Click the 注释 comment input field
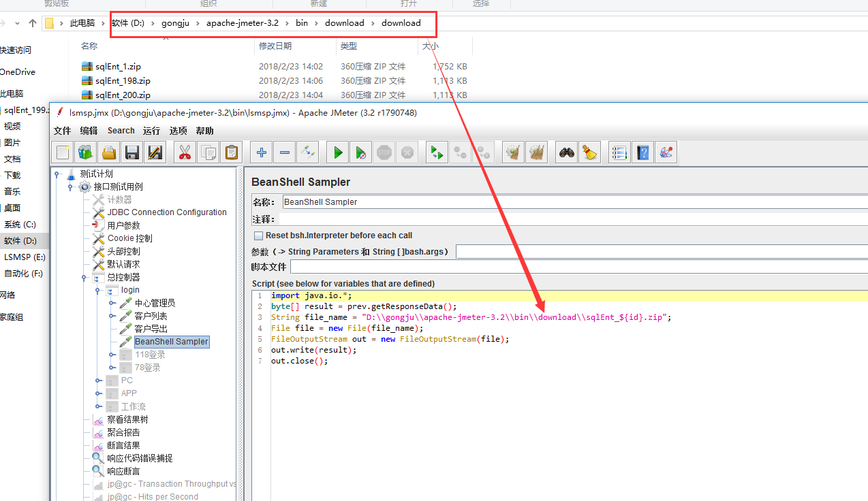This screenshot has width=868, height=501. (574, 219)
